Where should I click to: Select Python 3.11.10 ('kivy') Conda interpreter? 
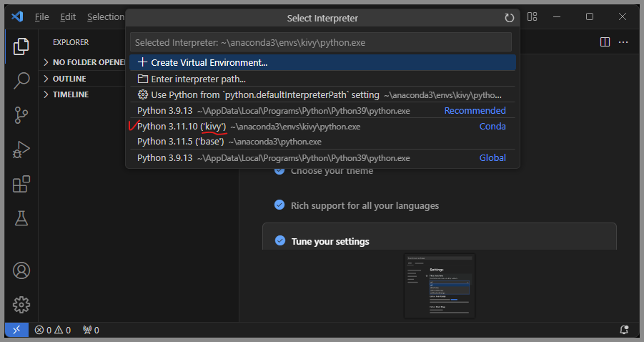pyautogui.click(x=322, y=126)
